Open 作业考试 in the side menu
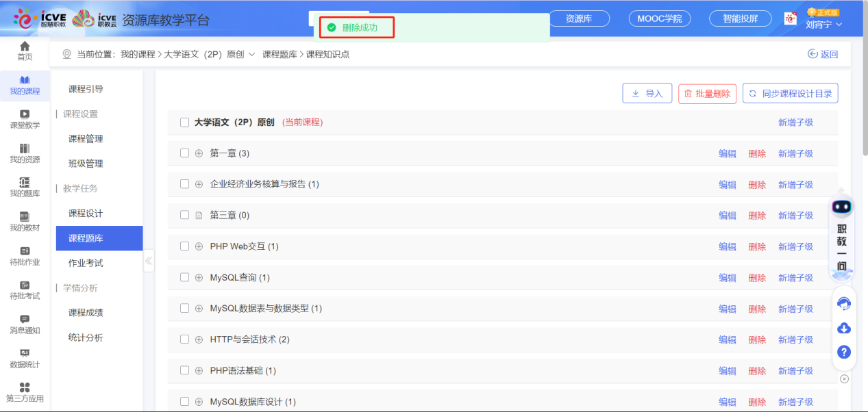 point(86,263)
